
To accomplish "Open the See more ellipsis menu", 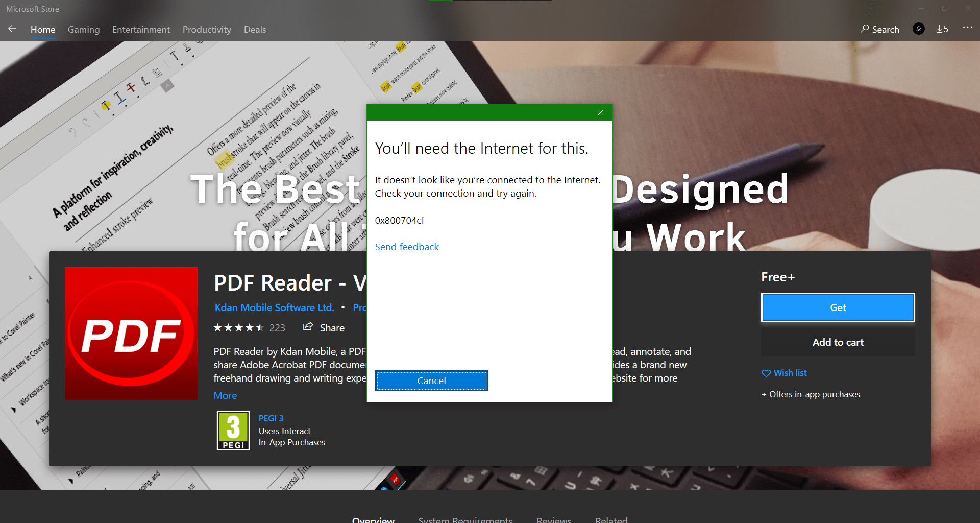I will click(x=967, y=28).
